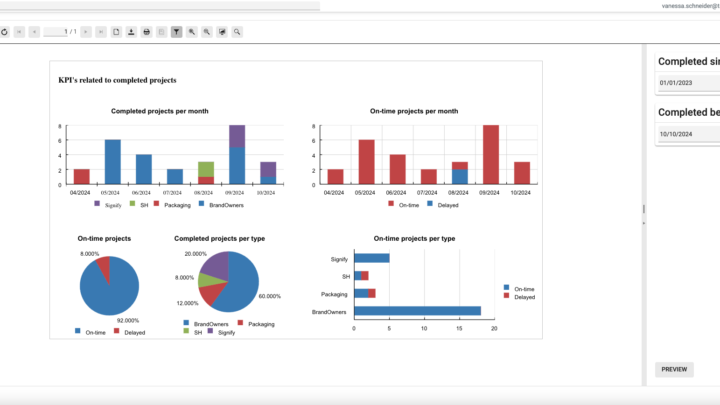Screen dimensions: 720x405
Task: Click the export document icon
Action: (116, 32)
